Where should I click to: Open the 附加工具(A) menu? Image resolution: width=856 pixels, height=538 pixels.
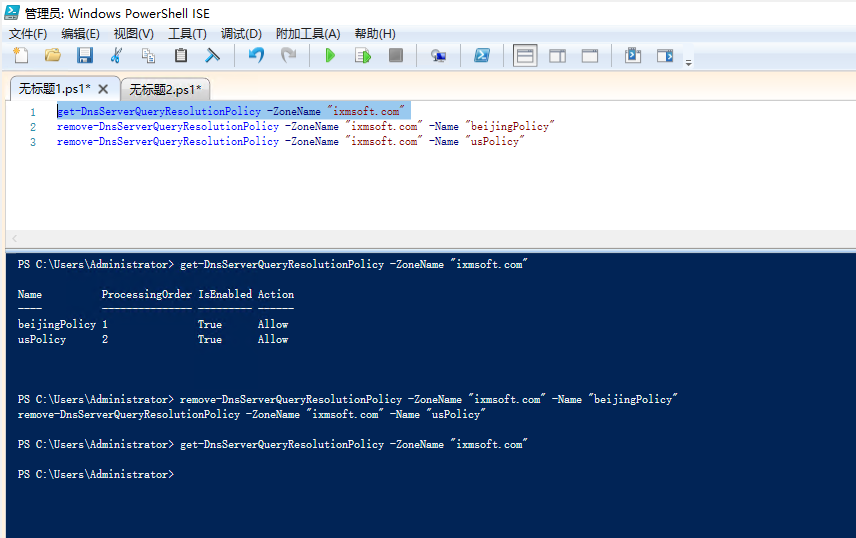[x=308, y=34]
